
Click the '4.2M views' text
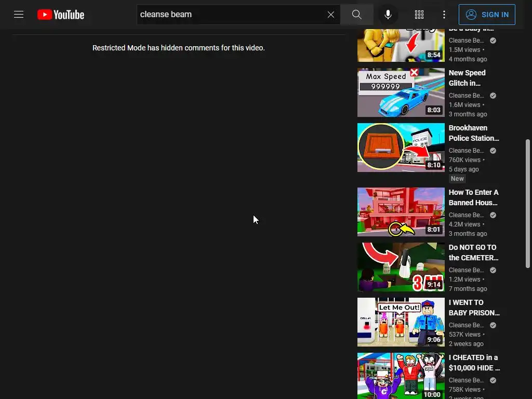(464, 224)
